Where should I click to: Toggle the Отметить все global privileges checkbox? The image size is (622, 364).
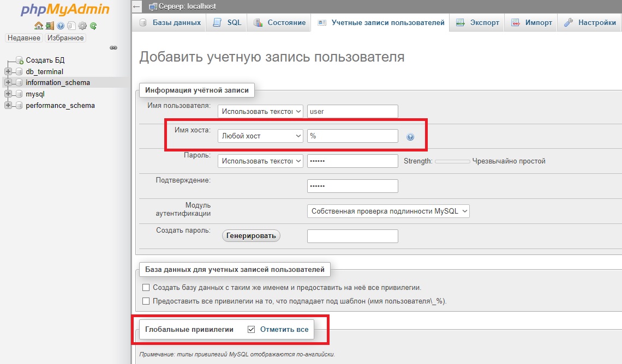[251, 329]
